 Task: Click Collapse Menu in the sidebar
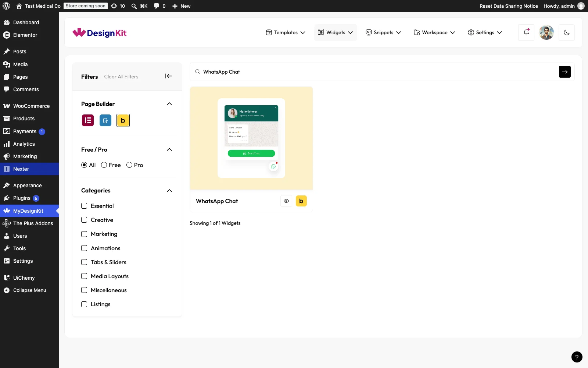[x=29, y=290]
